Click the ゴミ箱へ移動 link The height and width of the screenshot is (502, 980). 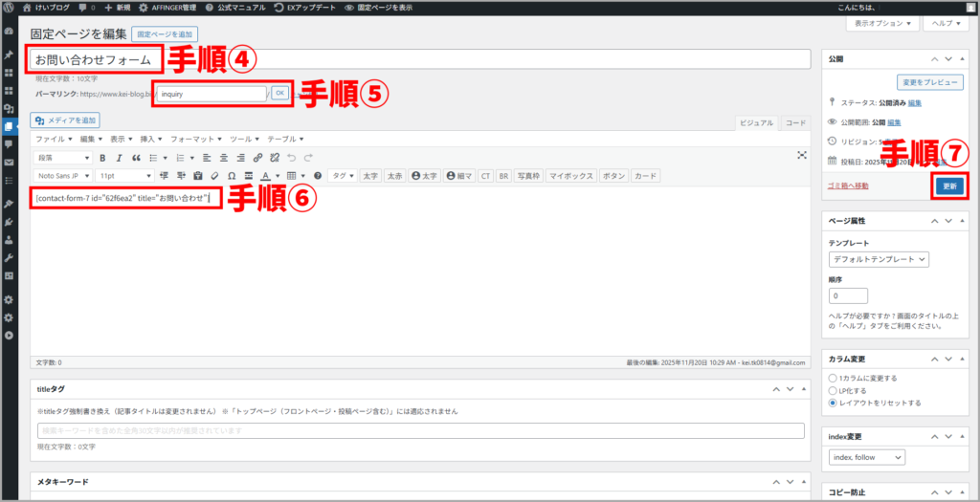click(x=848, y=186)
